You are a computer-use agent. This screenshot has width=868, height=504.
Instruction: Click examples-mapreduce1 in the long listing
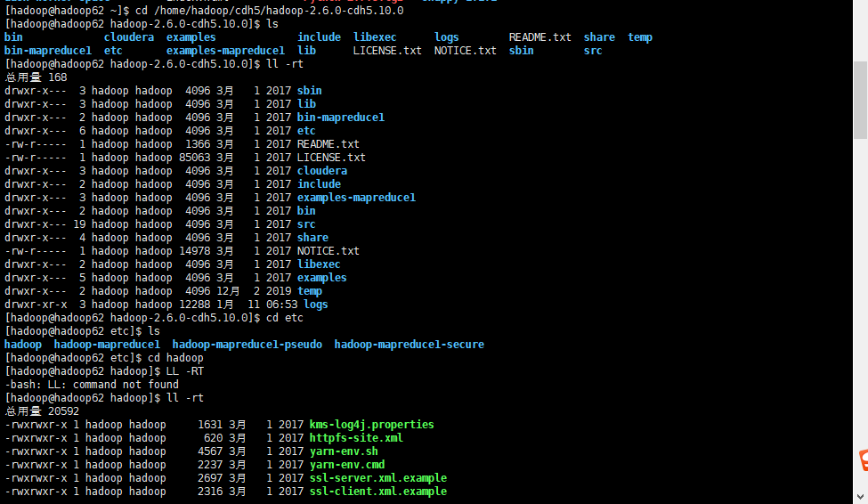click(356, 198)
